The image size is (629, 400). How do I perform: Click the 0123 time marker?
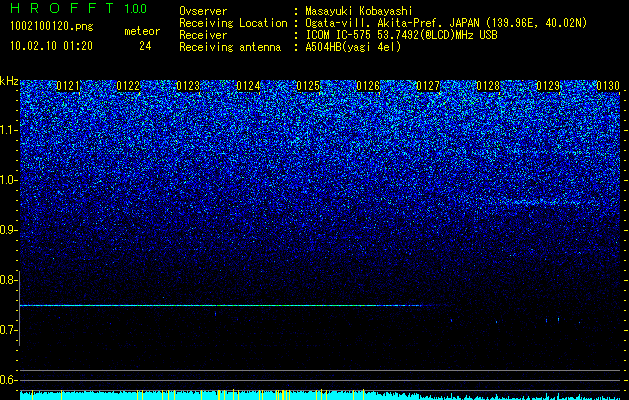click(188, 86)
